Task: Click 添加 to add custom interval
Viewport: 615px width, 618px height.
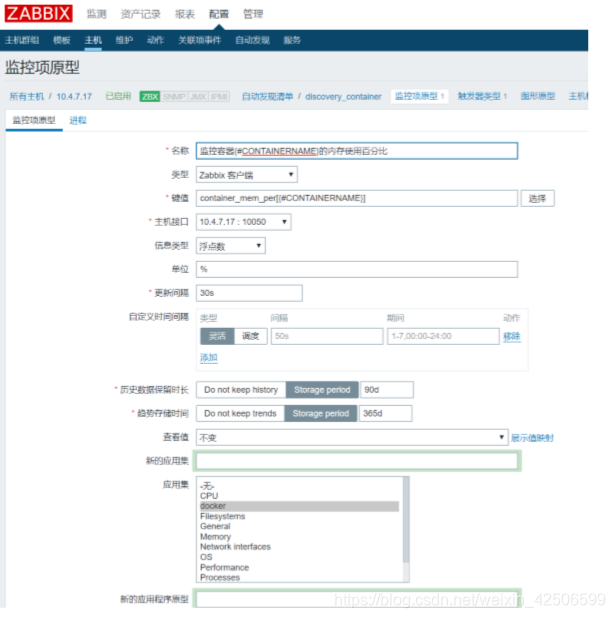Action: [x=209, y=357]
